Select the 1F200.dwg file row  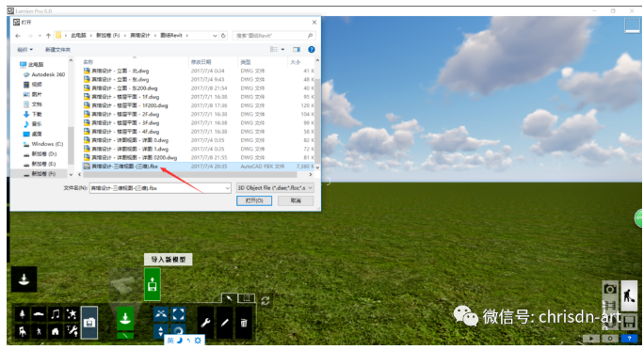[x=199, y=105]
